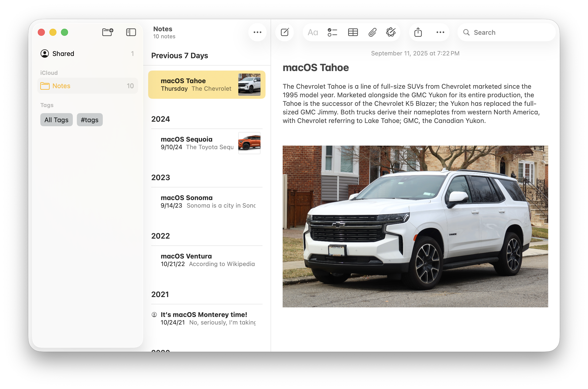
Task: Share the note via share icon
Action: (418, 32)
